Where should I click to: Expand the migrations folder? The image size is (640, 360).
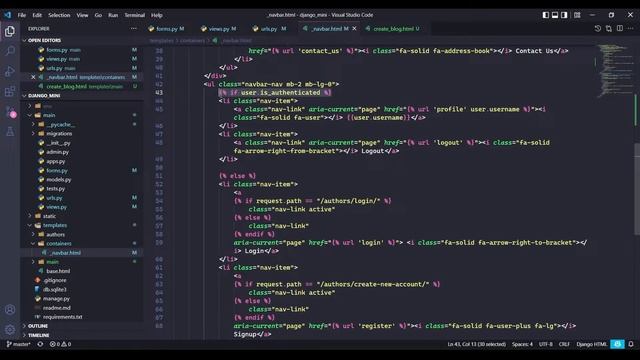(x=59, y=133)
